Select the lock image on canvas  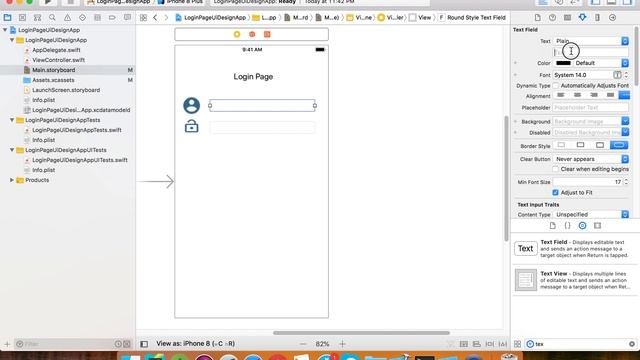click(x=191, y=126)
